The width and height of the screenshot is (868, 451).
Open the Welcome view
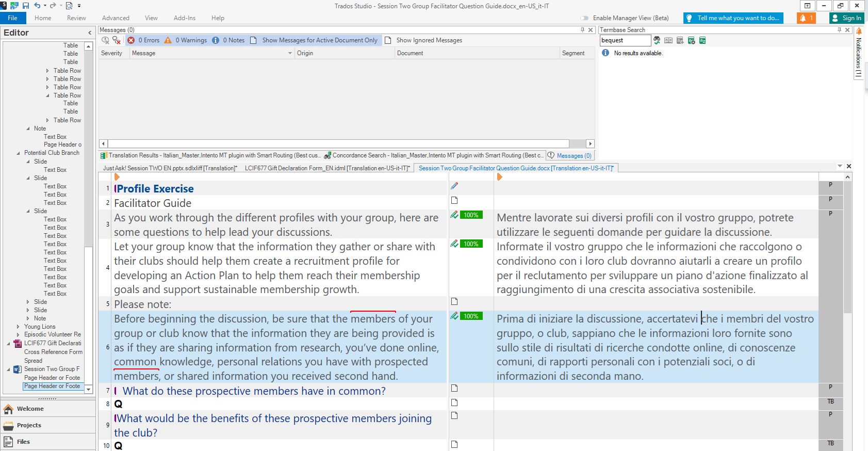48,409
